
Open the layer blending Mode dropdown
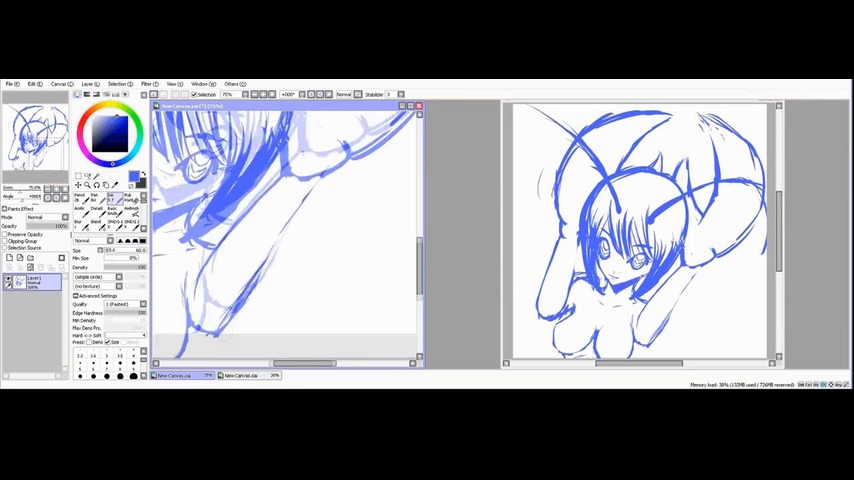click(46, 217)
